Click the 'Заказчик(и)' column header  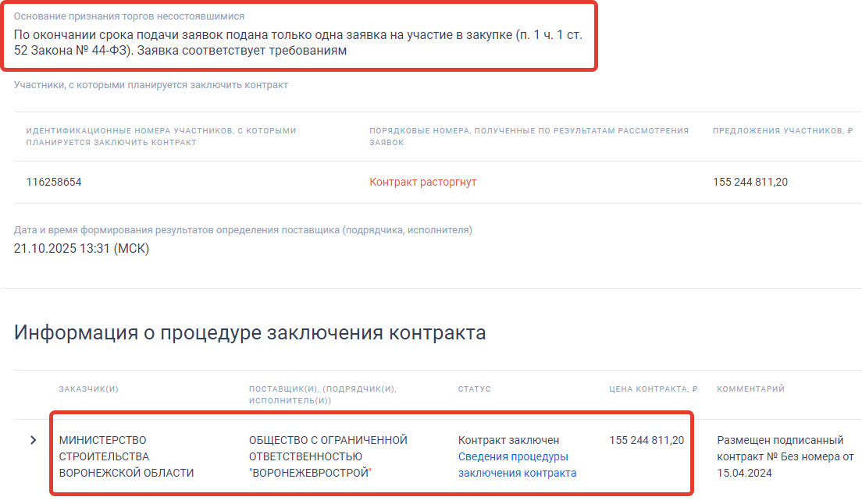coord(88,389)
